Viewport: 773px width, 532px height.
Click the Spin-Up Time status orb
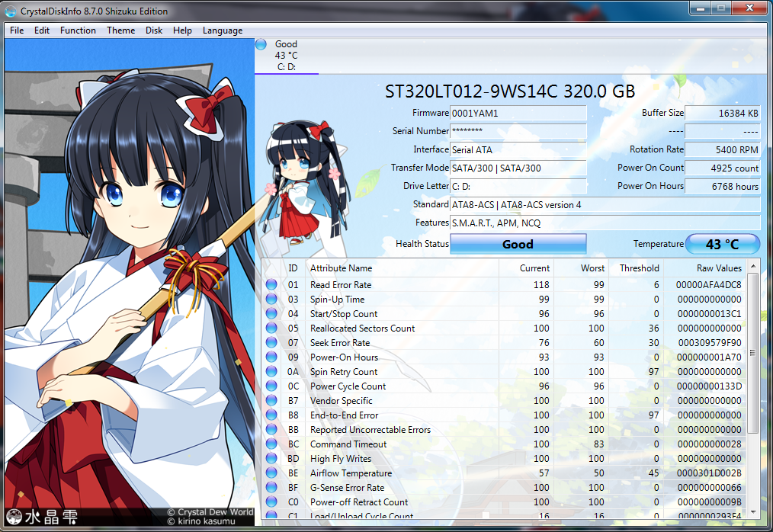tap(271, 299)
